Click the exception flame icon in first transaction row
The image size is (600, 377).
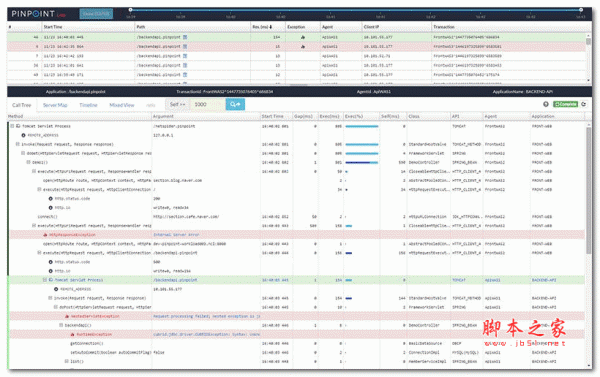[303, 37]
